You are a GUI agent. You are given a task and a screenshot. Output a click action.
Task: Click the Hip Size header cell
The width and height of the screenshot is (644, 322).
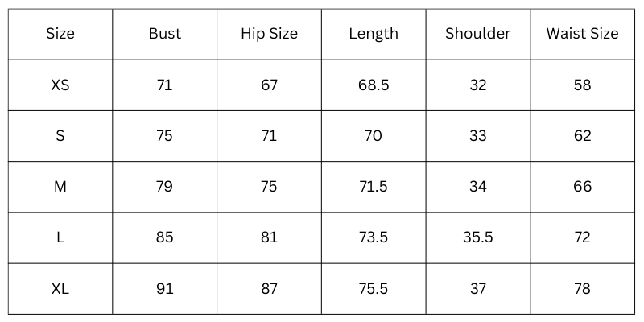point(269,34)
